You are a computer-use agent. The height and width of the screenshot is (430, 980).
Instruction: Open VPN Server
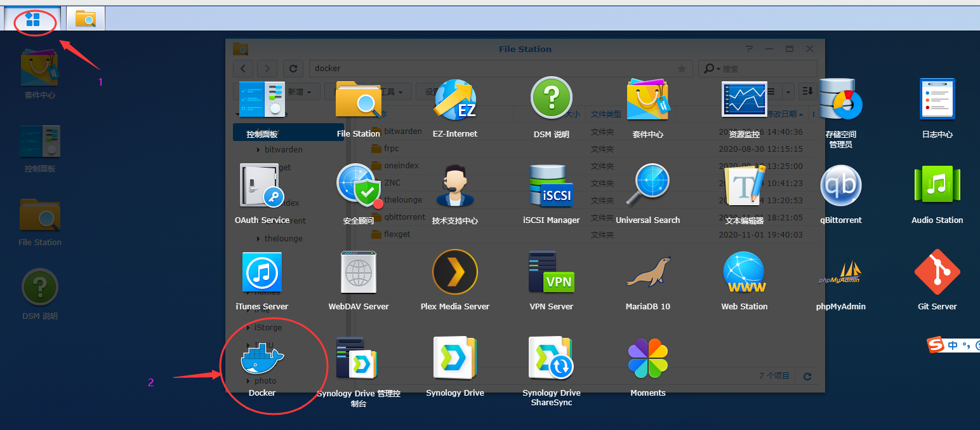[x=552, y=281]
